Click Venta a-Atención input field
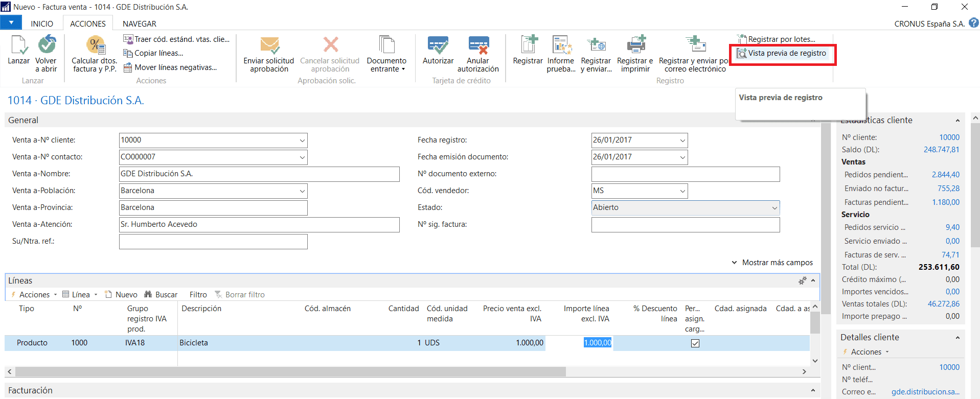Image resolution: width=980 pixels, height=399 pixels. click(x=259, y=225)
